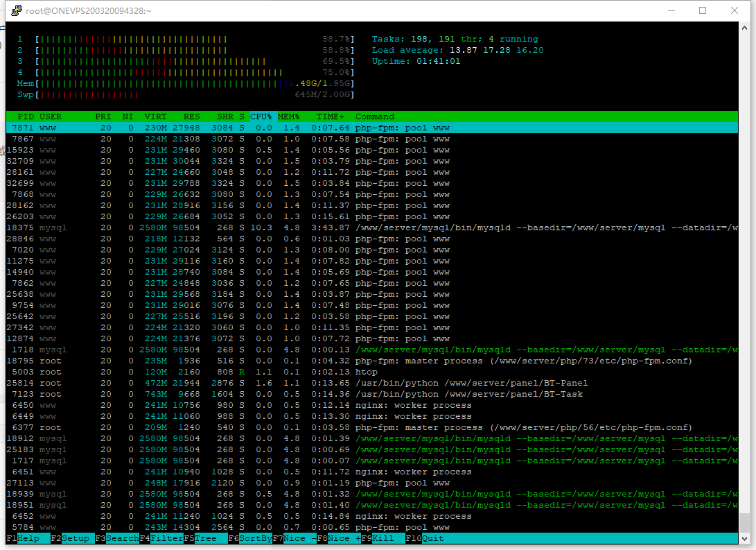Open the F4 Filter option
The height and width of the screenshot is (550, 756).
click(x=161, y=538)
